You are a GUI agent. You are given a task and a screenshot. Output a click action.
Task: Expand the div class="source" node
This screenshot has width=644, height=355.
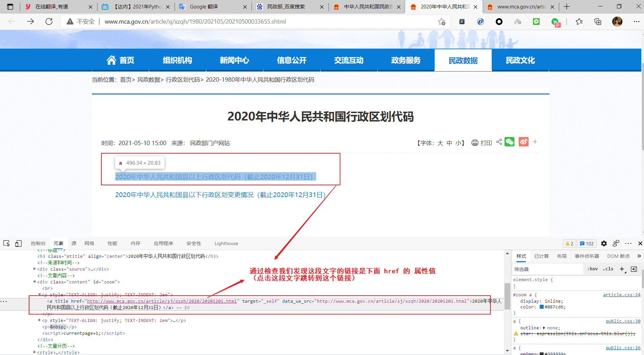click(35, 269)
